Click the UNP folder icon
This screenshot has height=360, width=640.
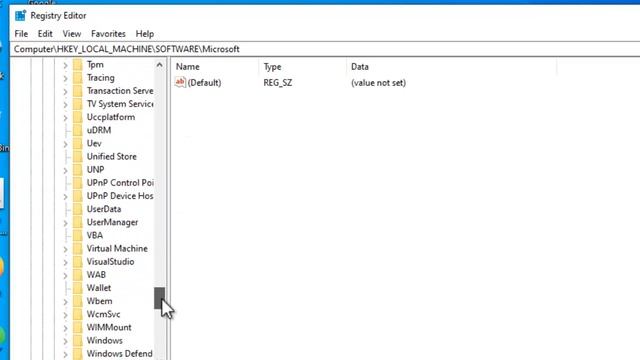(78, 169)
